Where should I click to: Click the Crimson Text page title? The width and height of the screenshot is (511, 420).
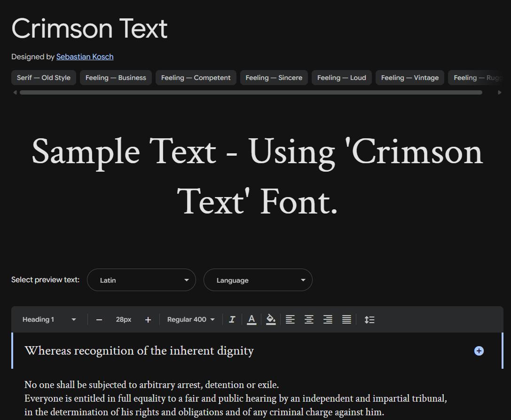89,28
